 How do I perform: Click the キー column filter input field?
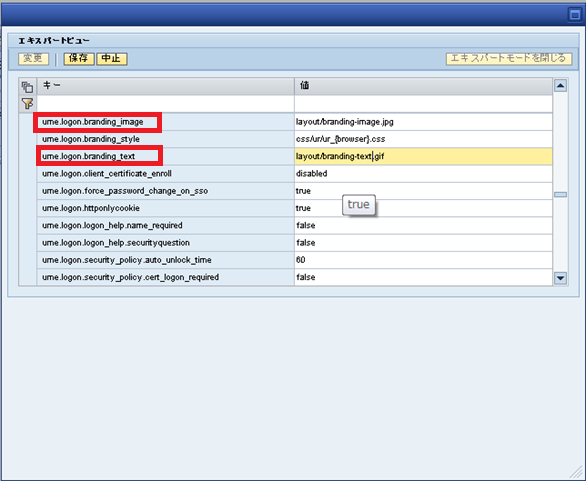coord(165,104)
